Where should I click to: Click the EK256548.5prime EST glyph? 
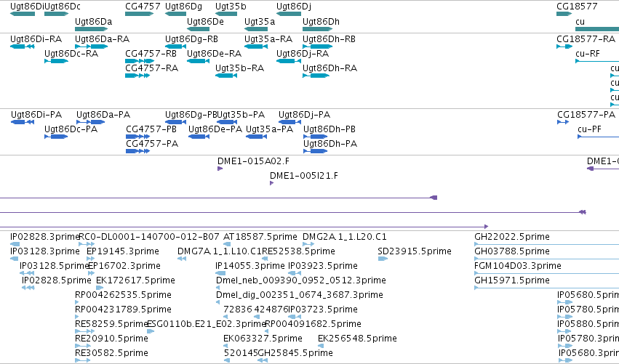point(321,346)
